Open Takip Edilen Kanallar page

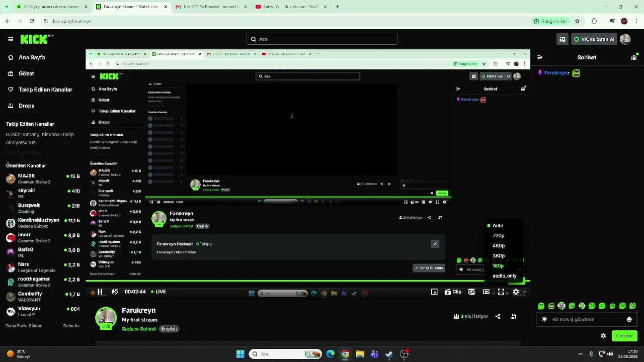[41, 89]
